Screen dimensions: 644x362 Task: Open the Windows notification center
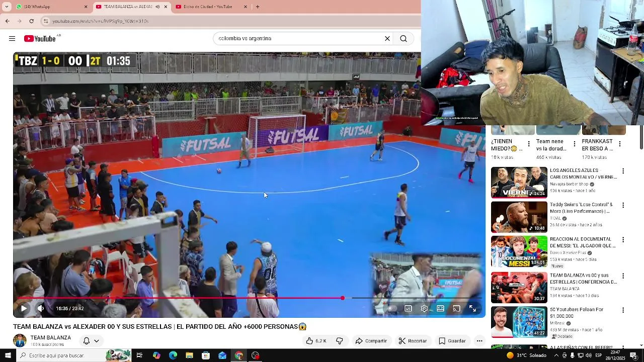click(634, 355)
